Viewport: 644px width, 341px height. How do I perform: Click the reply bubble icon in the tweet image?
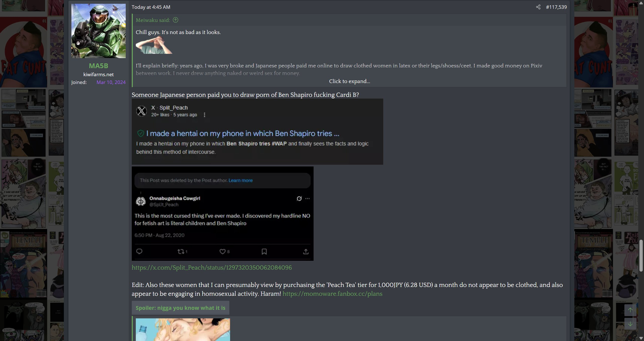[139, 251]
